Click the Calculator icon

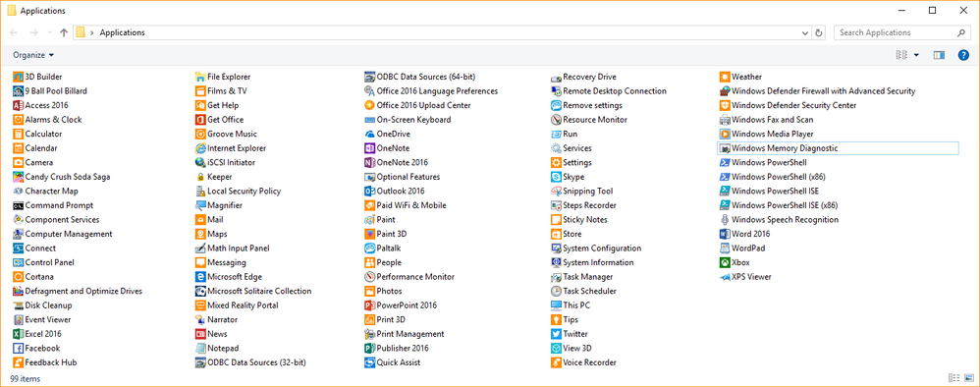[18, 134]
